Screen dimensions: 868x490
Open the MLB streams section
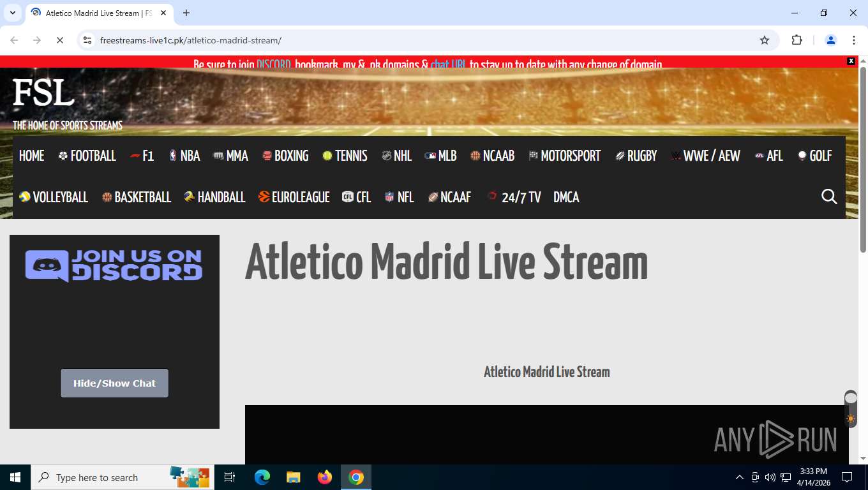pyautogui.click(x=441, y=156)
